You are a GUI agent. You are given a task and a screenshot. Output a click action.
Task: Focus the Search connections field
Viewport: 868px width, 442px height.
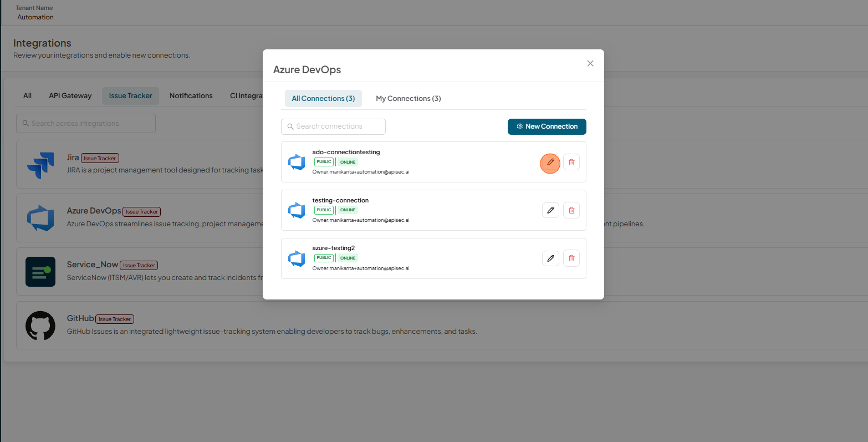click(x=333, y=126)
